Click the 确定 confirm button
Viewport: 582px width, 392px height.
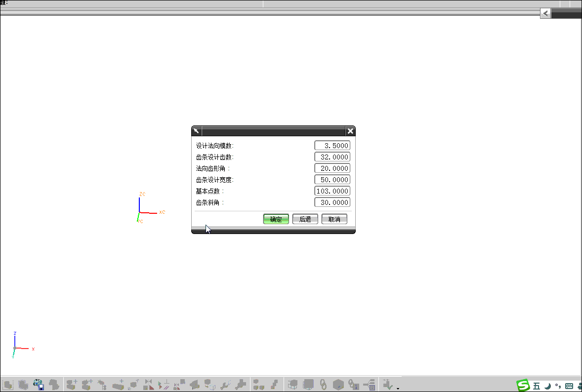[x=276, y=219]
